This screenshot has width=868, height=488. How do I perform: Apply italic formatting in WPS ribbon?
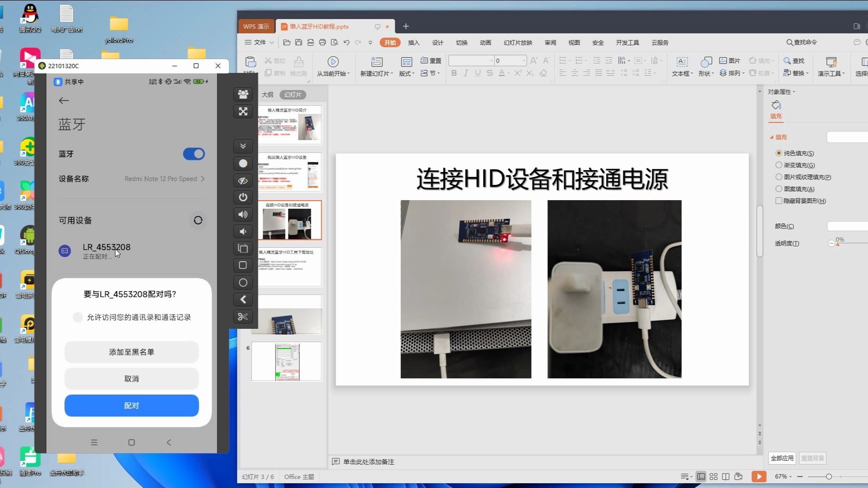point(466,73)
